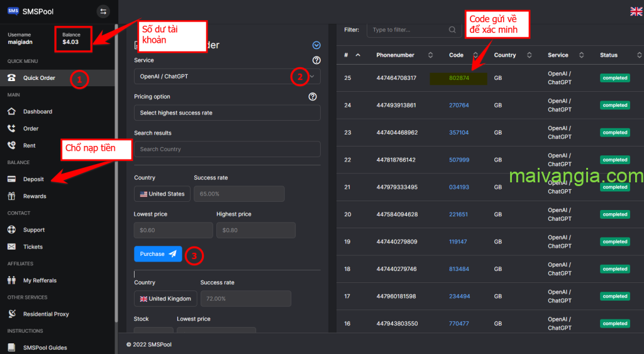Screen dimensions: 644x354
Task: Click the blue Purchase button
Action: click(158, 254)
